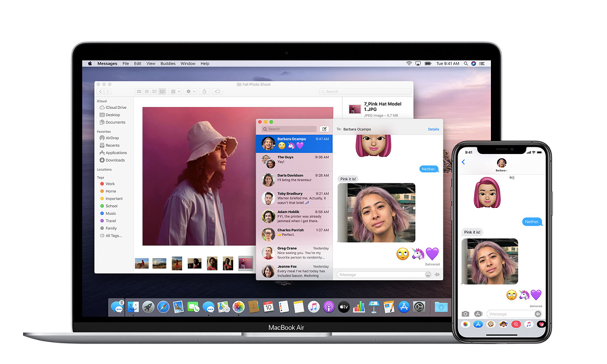Open Siri from the menu bar

pyautogui.click(x=473, y=64)
